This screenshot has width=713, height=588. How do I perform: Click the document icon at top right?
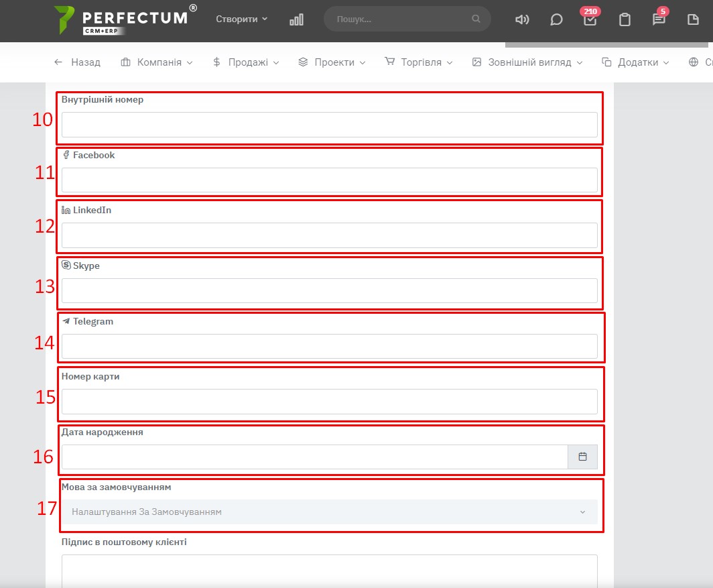(x=693, y=19)
